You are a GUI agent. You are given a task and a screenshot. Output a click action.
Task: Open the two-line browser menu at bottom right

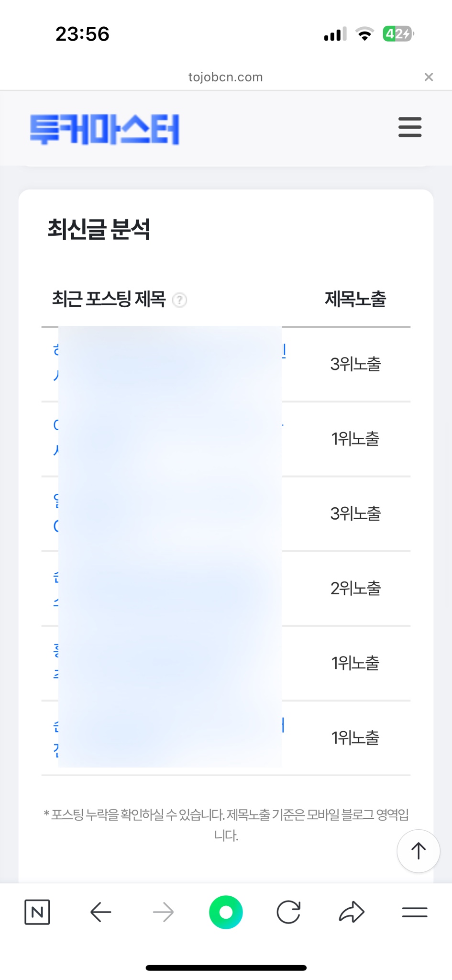coord(414,912)
